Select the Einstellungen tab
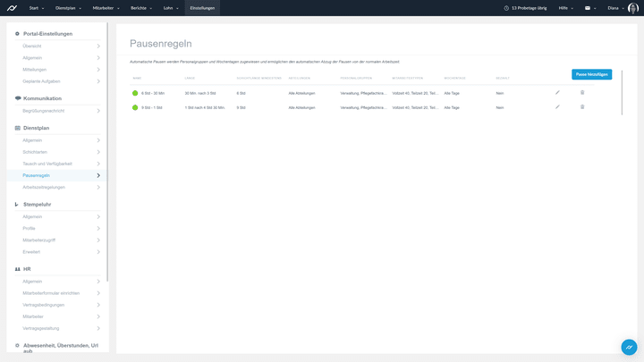Screen dimensions: 644x362 202,8
